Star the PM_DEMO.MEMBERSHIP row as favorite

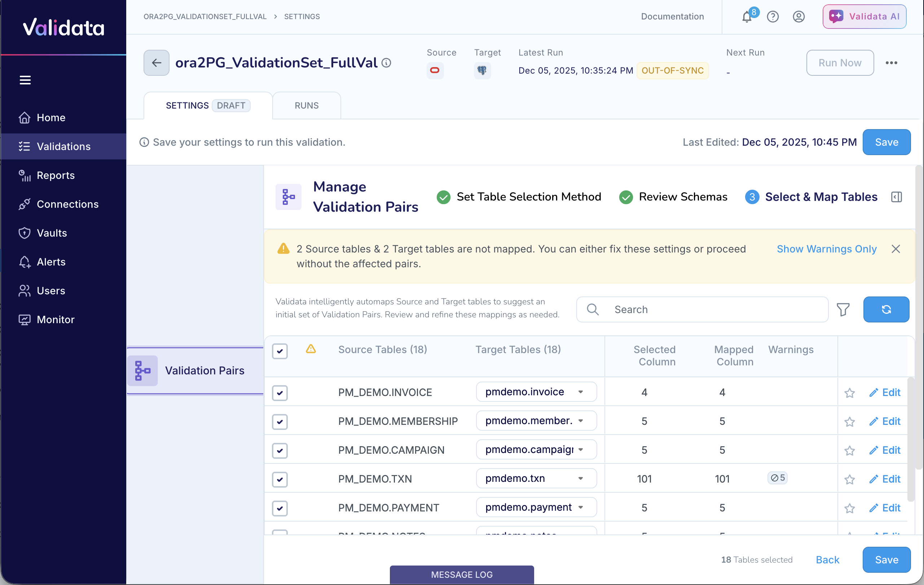pos(850,421)
